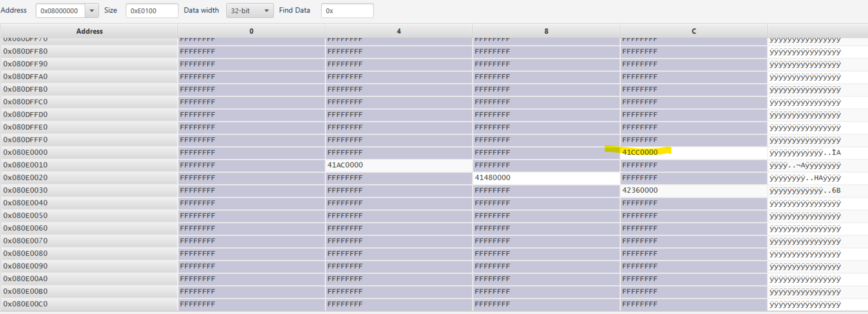This screenshot has width=868, height=314.
Task: Click the Size input field 0xE0100
Action: tap(152, 11)
